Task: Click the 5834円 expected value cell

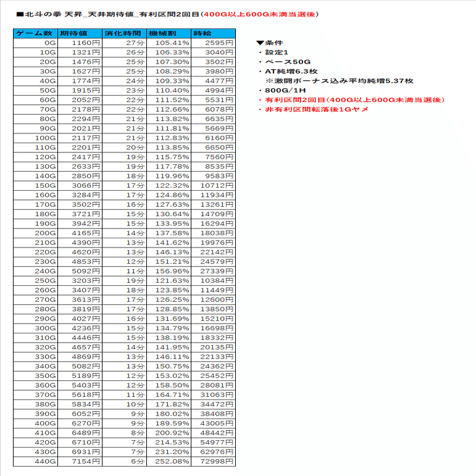Action: (80, 404)
